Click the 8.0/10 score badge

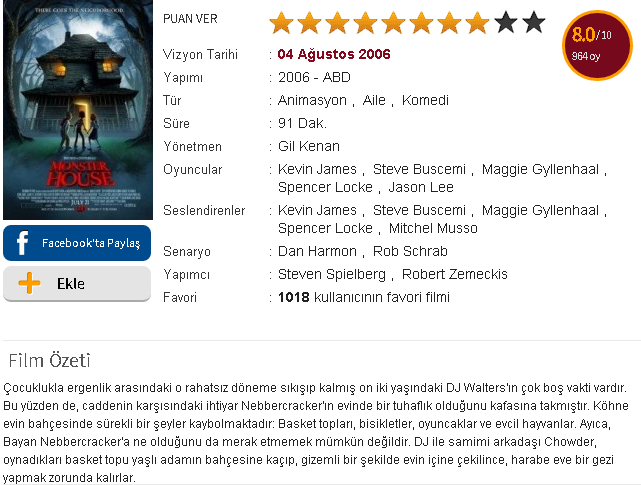pyautogui.click(x=597, y=45)
